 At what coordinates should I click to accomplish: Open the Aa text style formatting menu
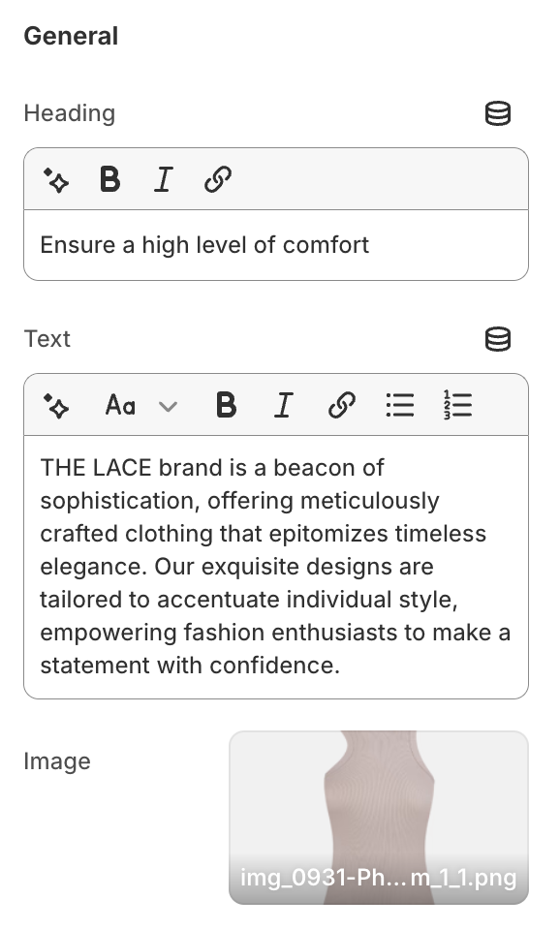tap(120, 406)
